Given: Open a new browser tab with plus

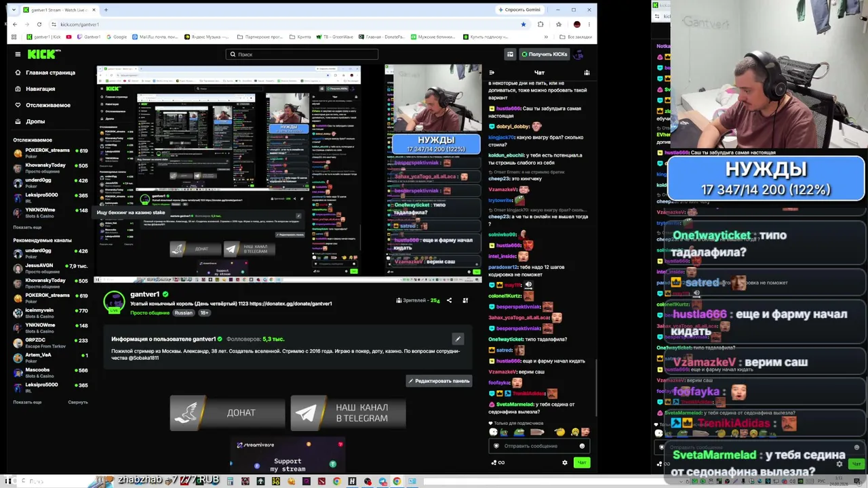Looking at the screenshot, I should click(x=106, y=10).
